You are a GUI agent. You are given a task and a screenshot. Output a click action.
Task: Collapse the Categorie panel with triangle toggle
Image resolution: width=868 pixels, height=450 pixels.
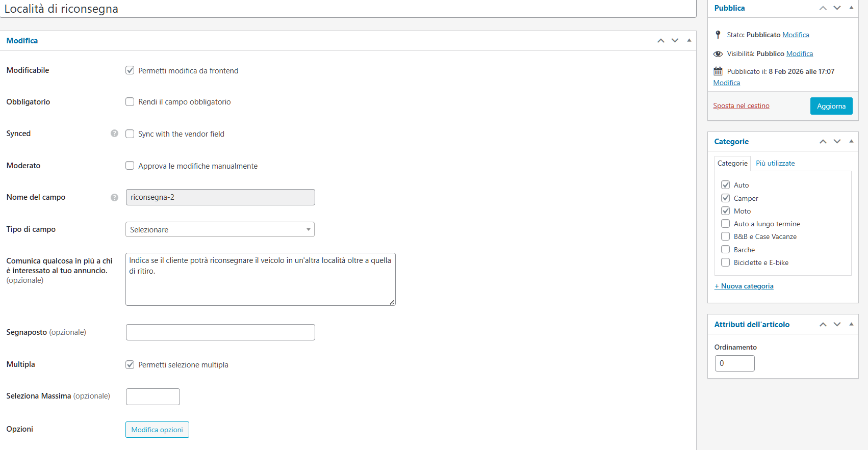point(851,141)
